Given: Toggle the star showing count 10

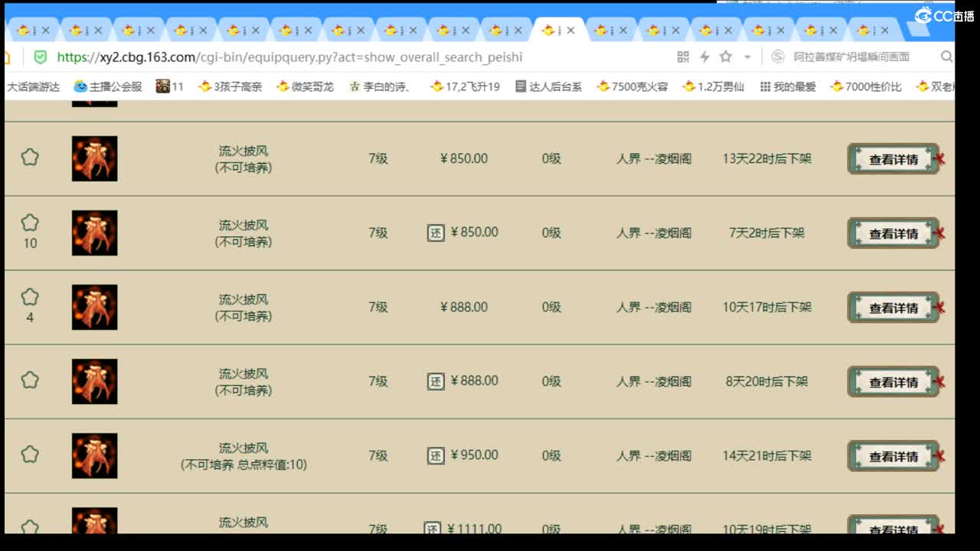Looking at the screenshot, I should point(30,223).
